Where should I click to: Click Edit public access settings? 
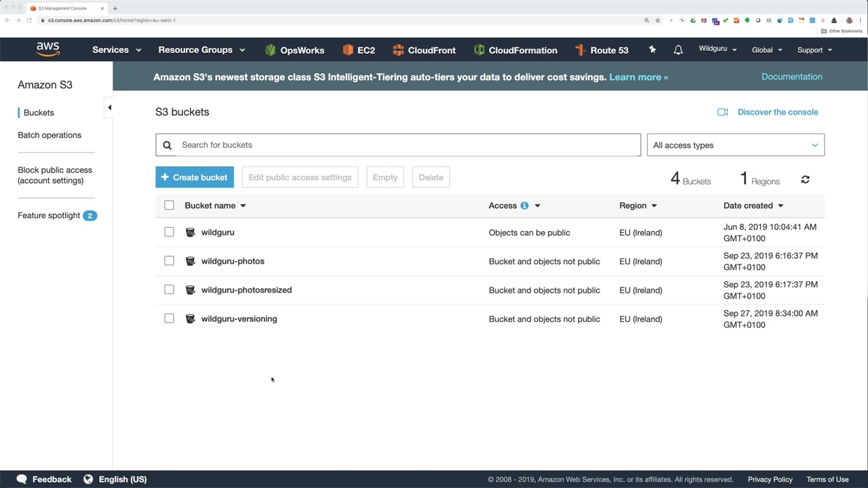pos(300,178)
